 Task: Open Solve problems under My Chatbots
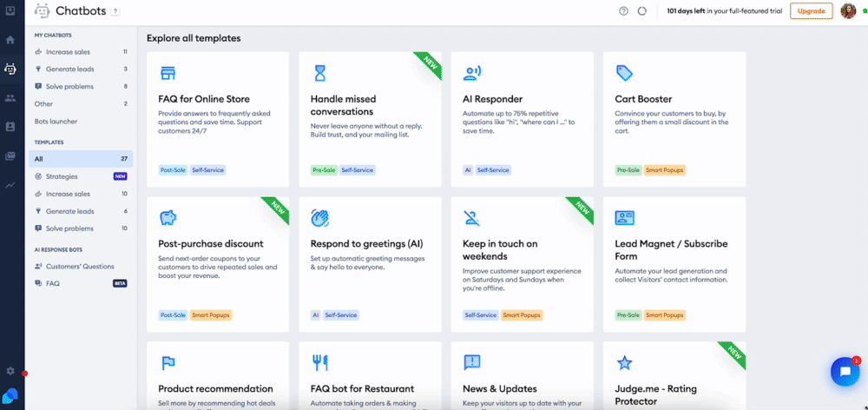[81, 87]
